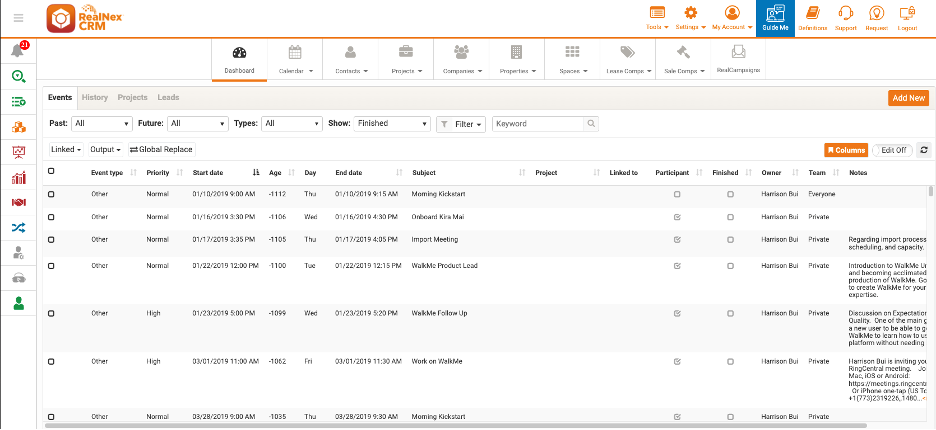Click the Columns button
This screenshot has height=430, width=936.
click(846, 150)
